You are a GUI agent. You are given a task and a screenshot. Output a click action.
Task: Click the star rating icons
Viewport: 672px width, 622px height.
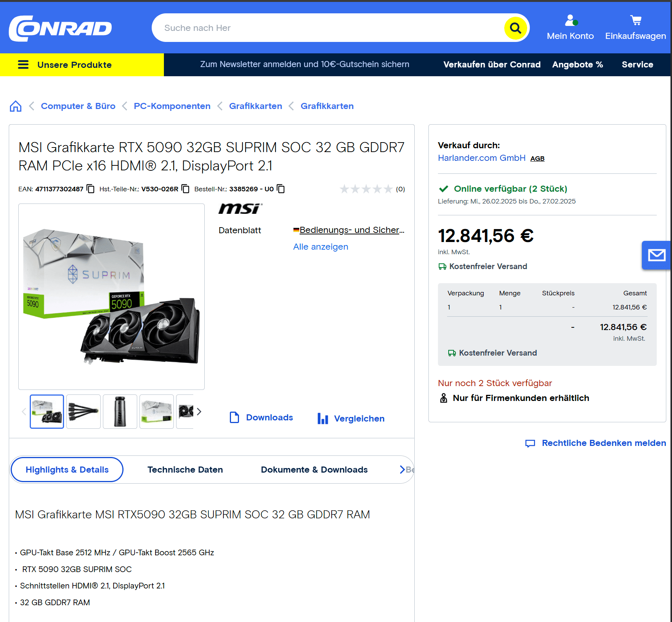pos(366,189)
